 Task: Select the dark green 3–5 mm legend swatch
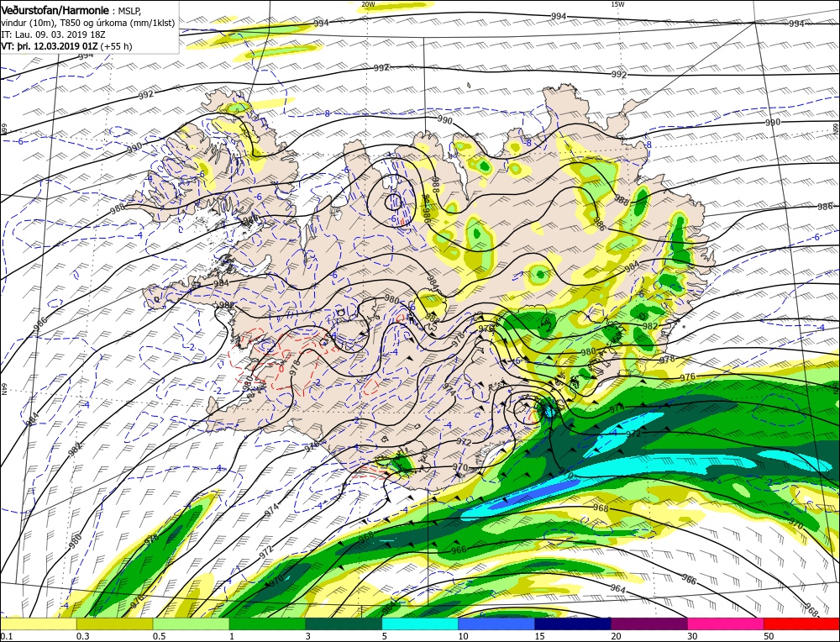(344, 624)
